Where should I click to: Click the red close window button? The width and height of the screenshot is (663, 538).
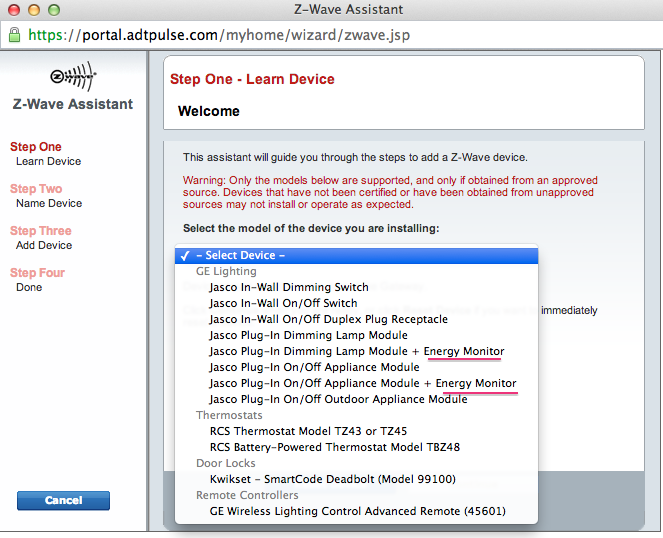click(14, 9)
